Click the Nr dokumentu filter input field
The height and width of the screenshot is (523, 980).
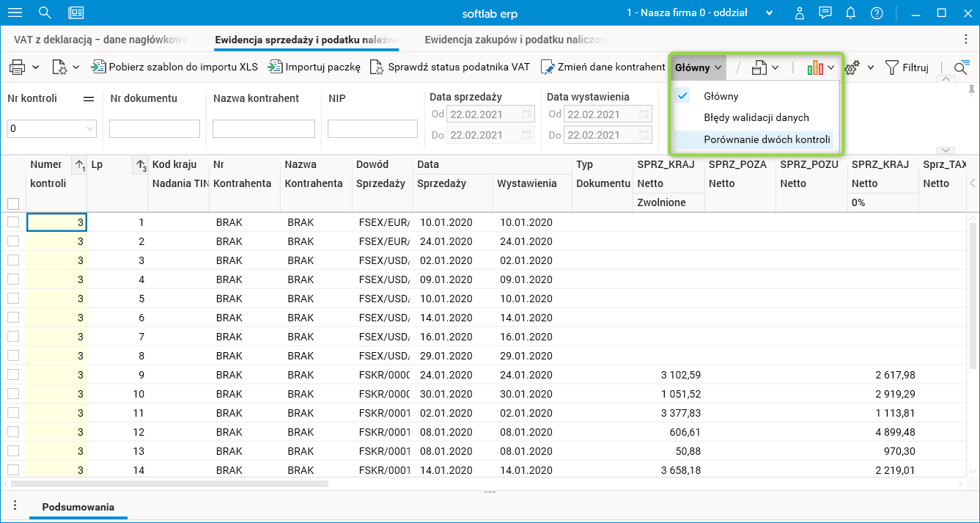pyautogui.click(x=155, y=129)
